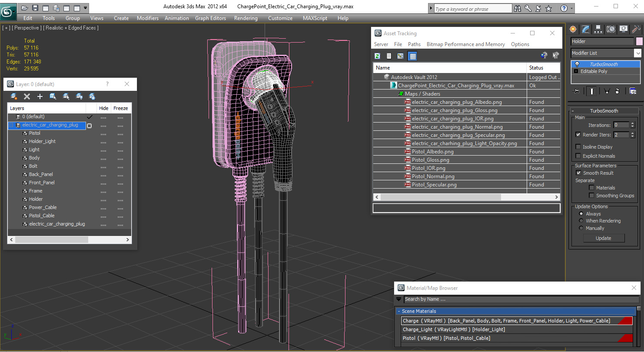Select the Charge VRayMtl material entry
Viewport: 644px width, 352px height.
[517, 321]
